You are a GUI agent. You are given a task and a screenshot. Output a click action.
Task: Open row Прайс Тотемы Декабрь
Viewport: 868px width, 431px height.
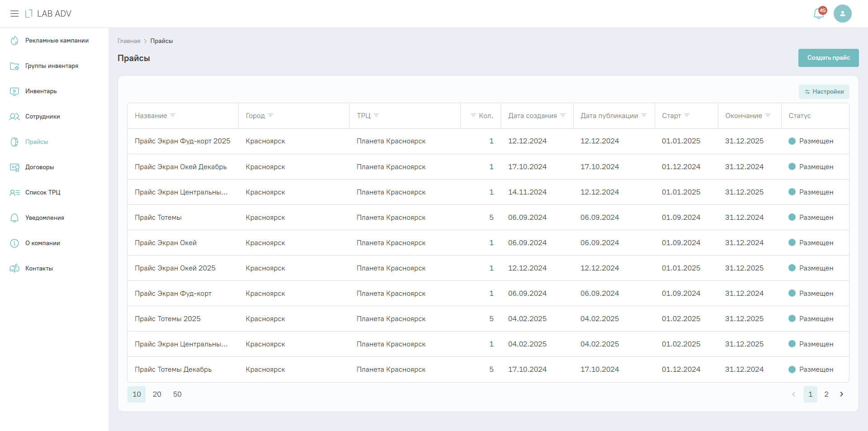pos(488,369)
